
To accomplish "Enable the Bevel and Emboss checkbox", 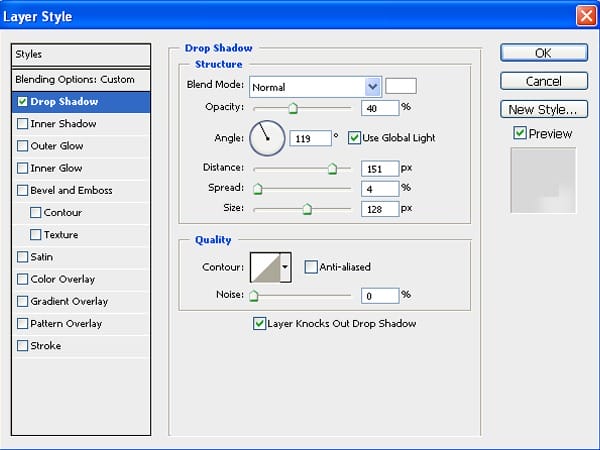I will coord(23,190).
